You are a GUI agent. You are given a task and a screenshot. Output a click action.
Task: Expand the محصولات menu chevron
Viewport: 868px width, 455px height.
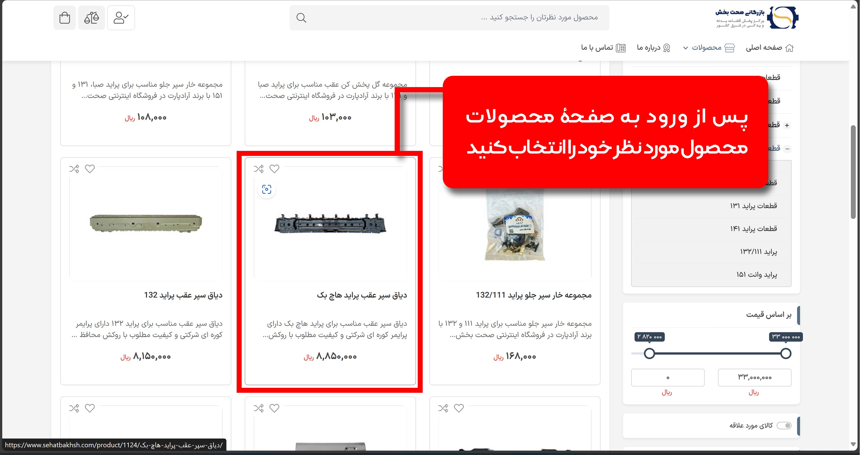[685, 48]
